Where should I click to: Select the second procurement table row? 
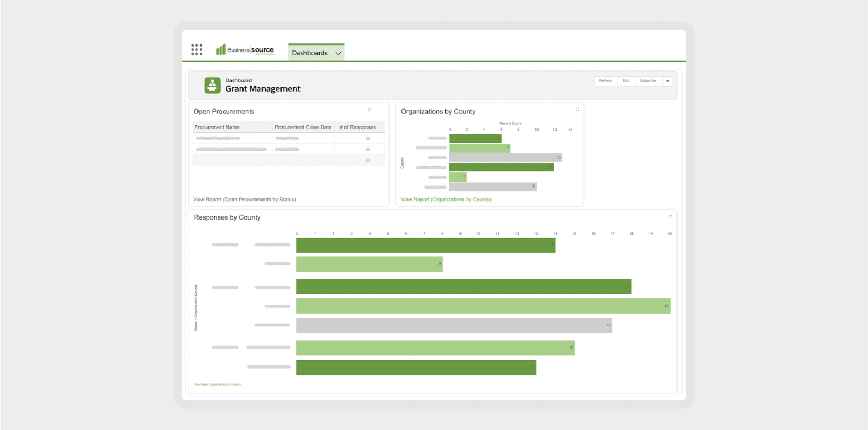[x=289, y=149]
